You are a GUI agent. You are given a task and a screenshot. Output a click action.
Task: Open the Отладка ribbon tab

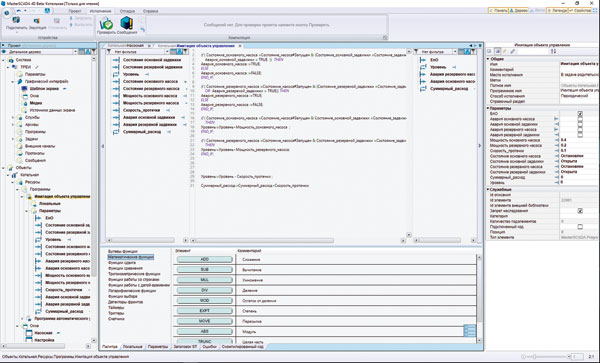click(x=127, y=11)
